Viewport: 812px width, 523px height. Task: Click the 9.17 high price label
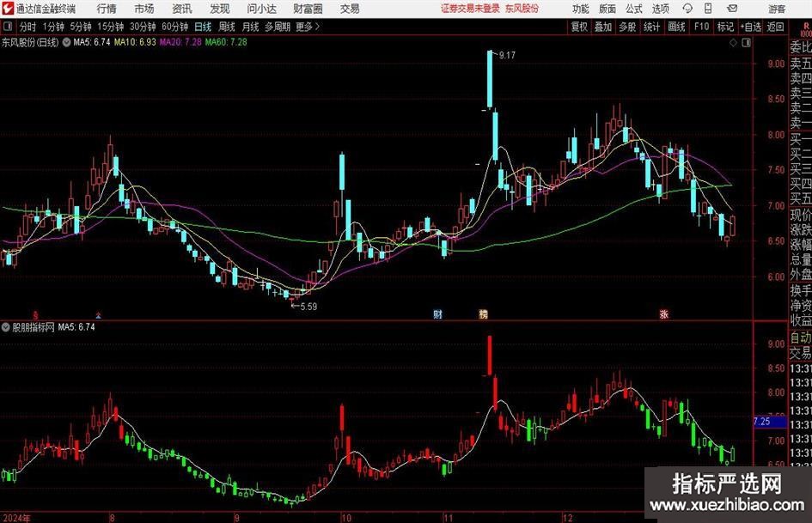point(508,56)
